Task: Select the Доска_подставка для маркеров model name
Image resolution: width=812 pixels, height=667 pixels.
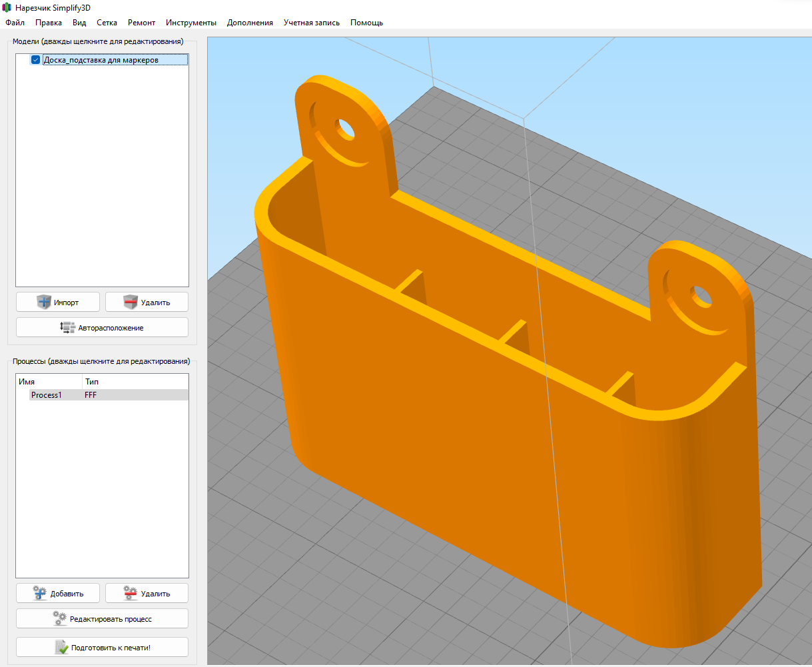Action: (x=101, y=60)
